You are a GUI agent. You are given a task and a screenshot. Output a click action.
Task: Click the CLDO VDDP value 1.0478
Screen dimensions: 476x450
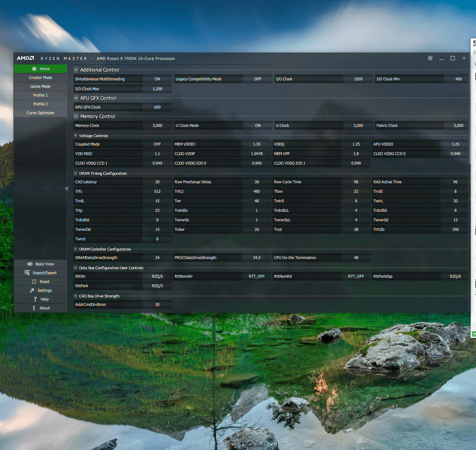click(x=257, y=154)
